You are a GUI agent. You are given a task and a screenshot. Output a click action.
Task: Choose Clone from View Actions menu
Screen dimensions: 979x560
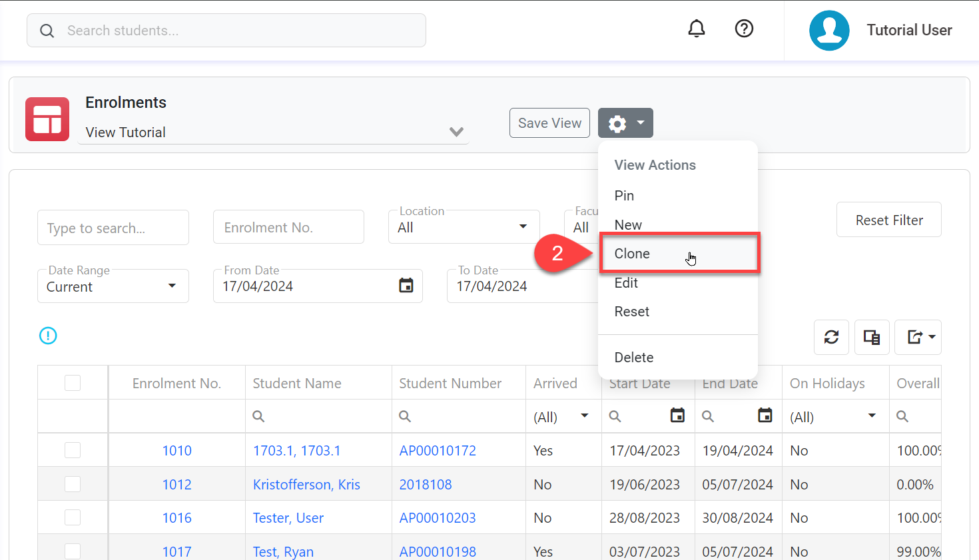pos(678,254)
